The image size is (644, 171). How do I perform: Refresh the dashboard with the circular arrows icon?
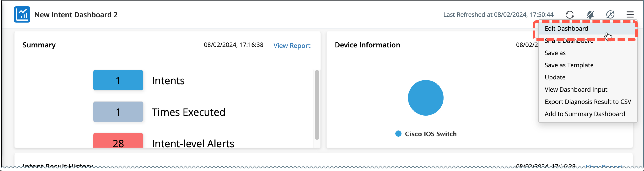[x=569, y=14]
